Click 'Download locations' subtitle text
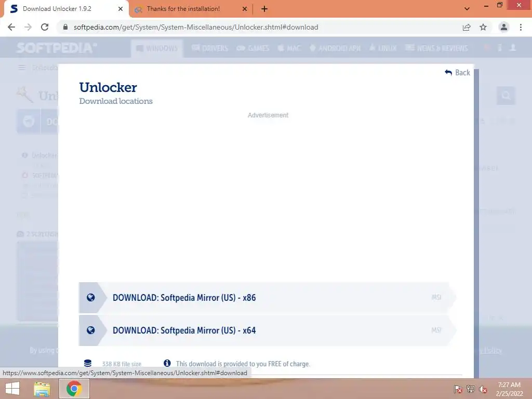 [x=116, y=101]
